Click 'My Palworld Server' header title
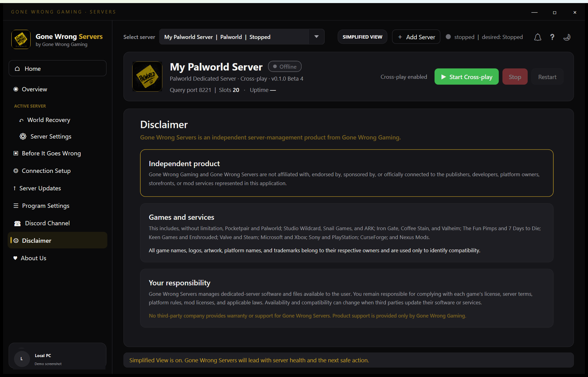This screenshot has width=588, height=377. pos(216,67)
